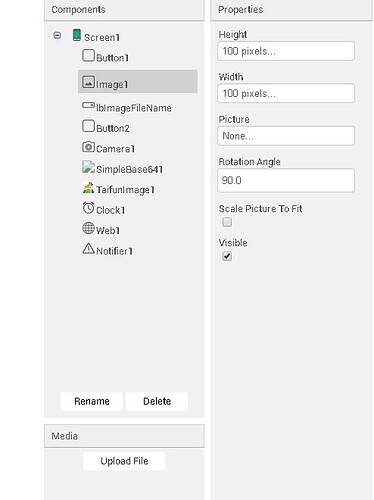Select the Screen1 phone icon
374x500 pixels.
pyautogui.click(x=77, y=35)
